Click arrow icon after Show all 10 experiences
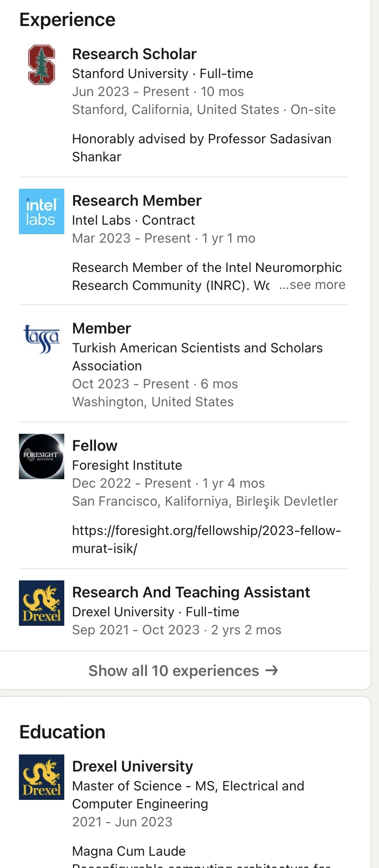 point(272,670)
